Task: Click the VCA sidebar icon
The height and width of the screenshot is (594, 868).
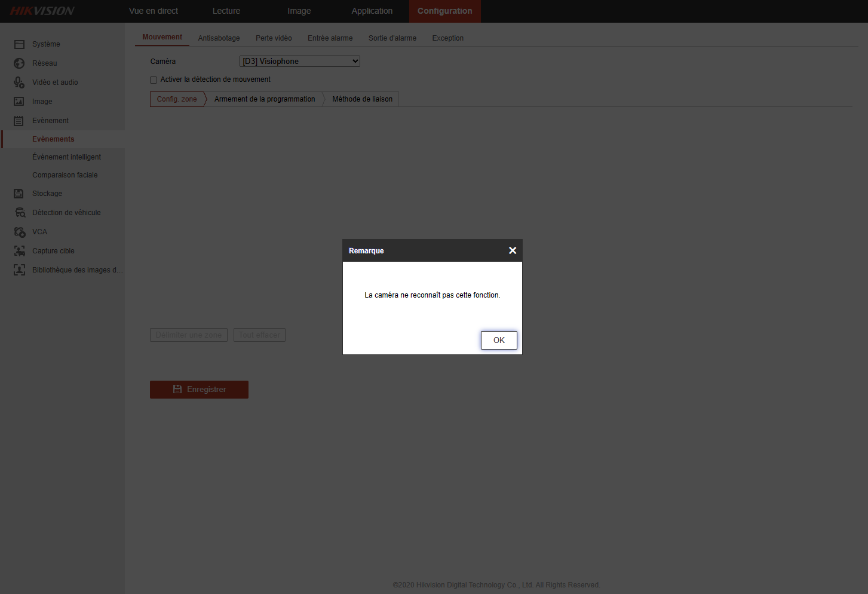Action: point(19,232)
